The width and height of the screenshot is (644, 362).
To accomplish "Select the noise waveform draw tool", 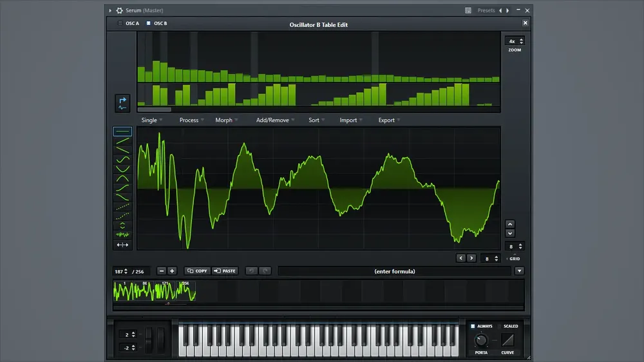I will (x=122, y=234).
